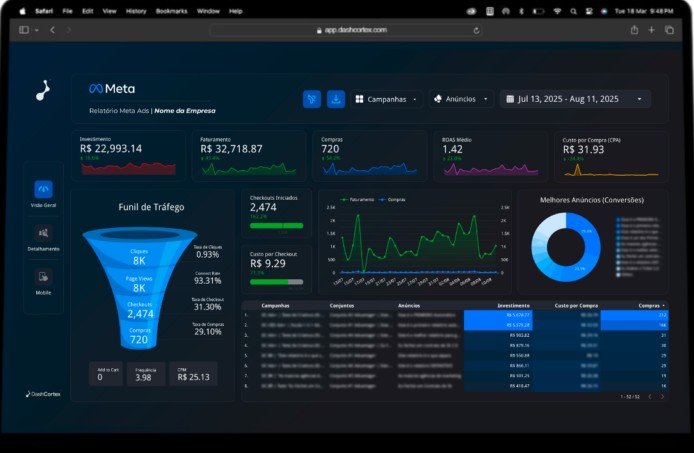Viewport: 694px width, 453px height.
Task: Toggle the Safari sidebar button
Action: [24, 30]
